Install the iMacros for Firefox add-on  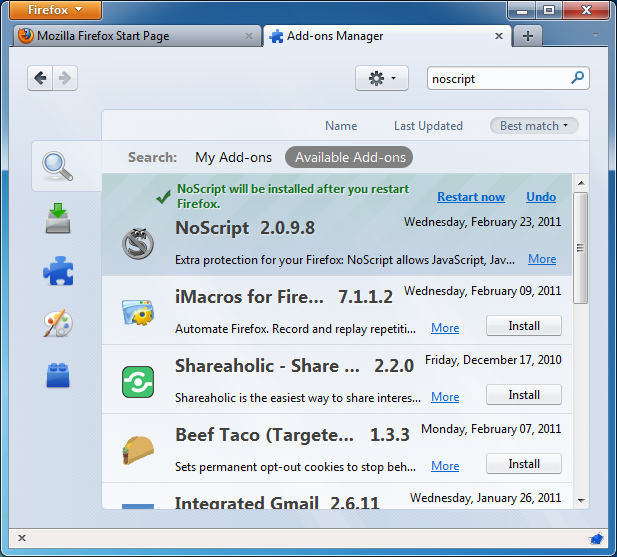[523, 326]
